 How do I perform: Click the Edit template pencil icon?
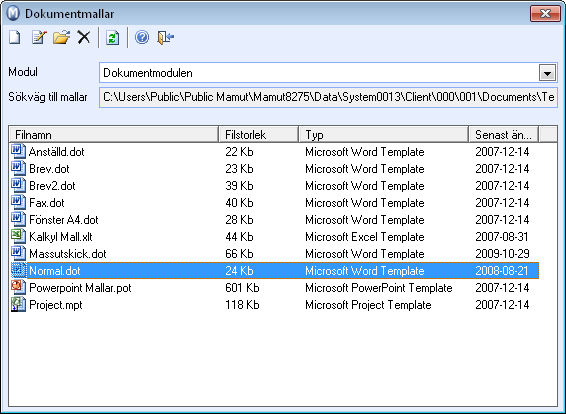click(39, 37)
